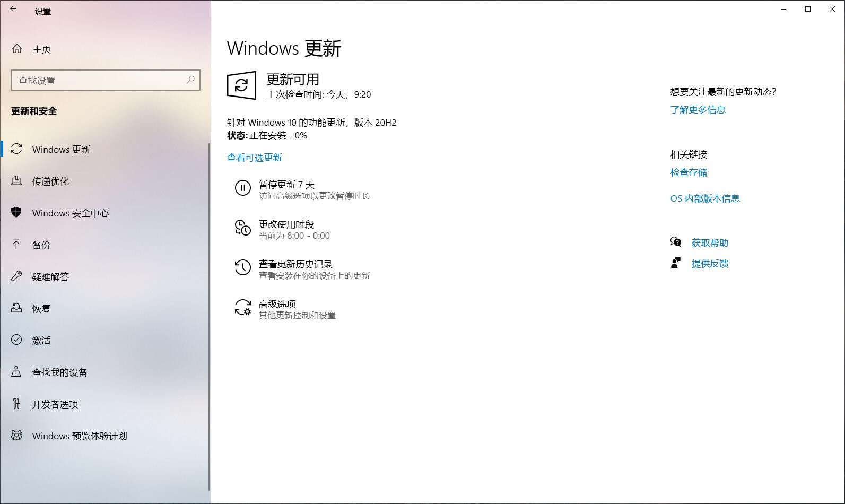Click the 提供反馈 person icon
Viewport: 845px width, 504px height.
pos(676,263)
